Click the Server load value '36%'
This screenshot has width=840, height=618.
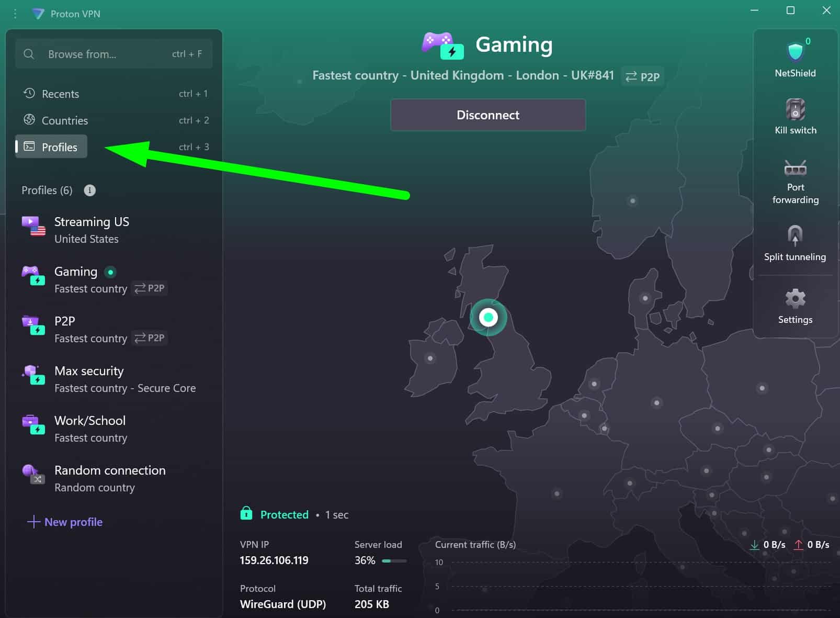point(365,560)
